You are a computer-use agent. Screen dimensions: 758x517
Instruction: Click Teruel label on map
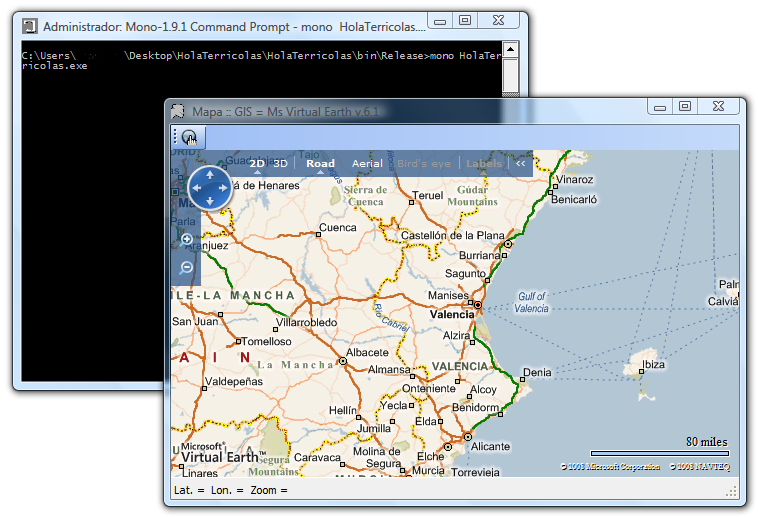click(x=427, y=195)
